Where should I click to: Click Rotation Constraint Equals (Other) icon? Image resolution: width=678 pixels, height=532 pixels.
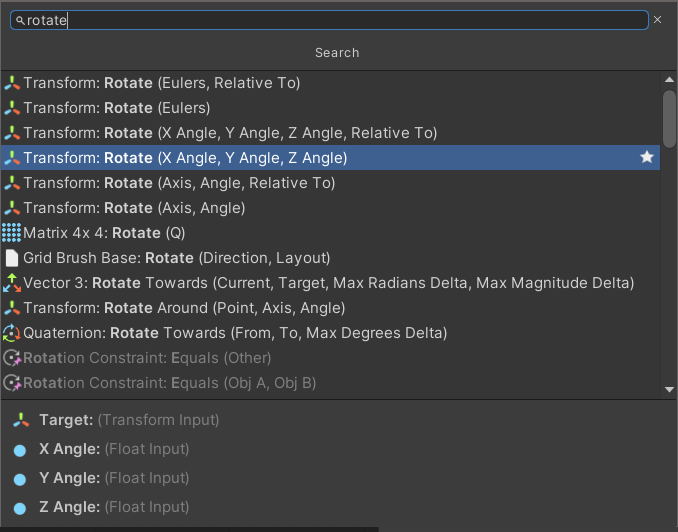[12, 358]
